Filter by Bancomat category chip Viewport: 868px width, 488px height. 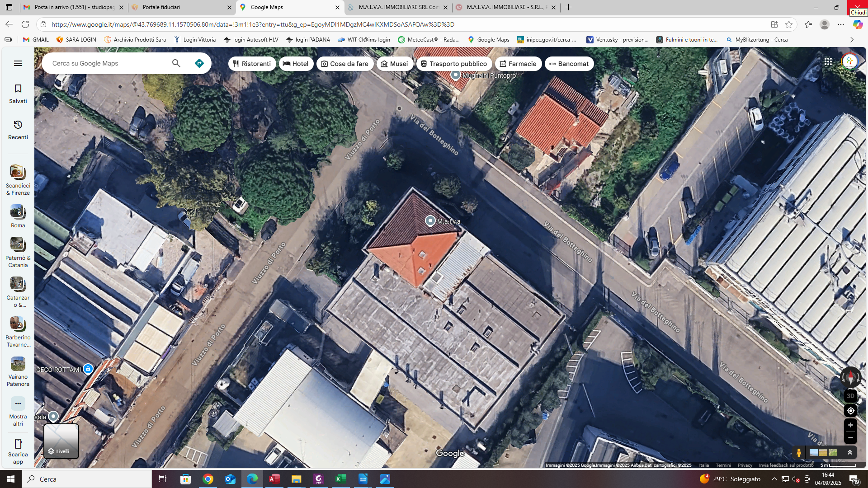569,64
